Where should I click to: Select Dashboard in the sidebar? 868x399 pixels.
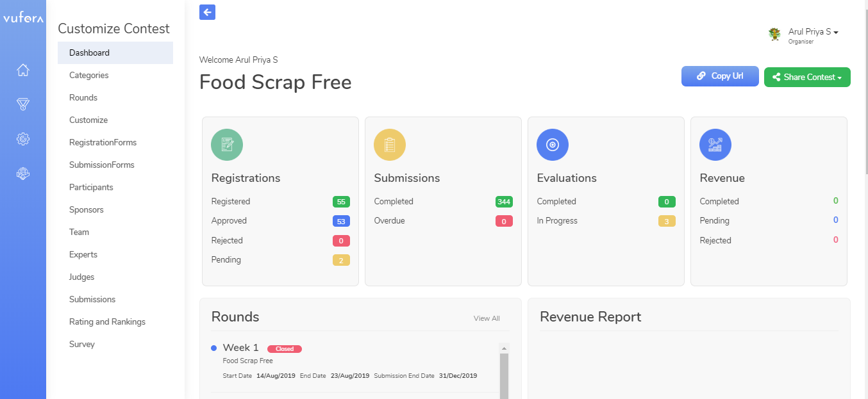(x=115, y=53)
